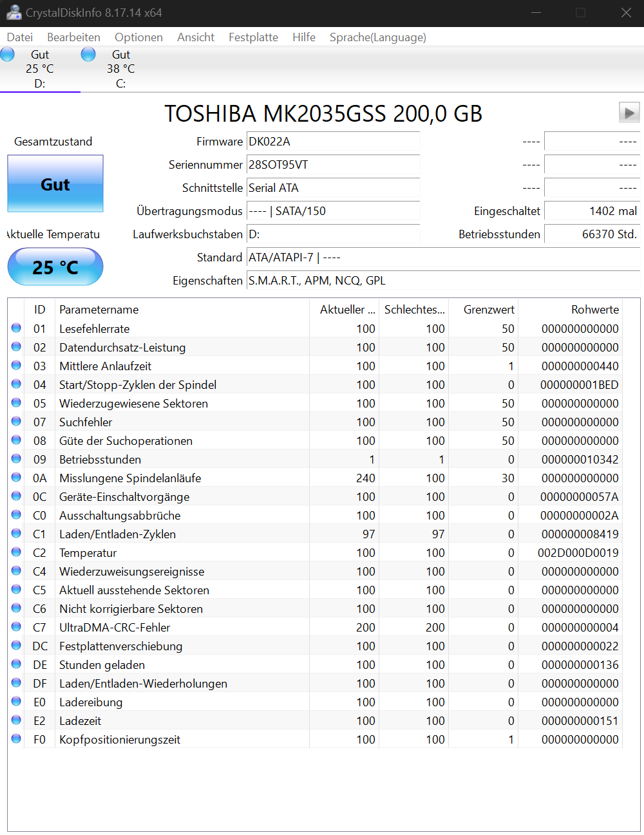644x835 pixels.
Task: Click the status dot for Betriebsstunden row 09
Action: [x=16, y=458]
